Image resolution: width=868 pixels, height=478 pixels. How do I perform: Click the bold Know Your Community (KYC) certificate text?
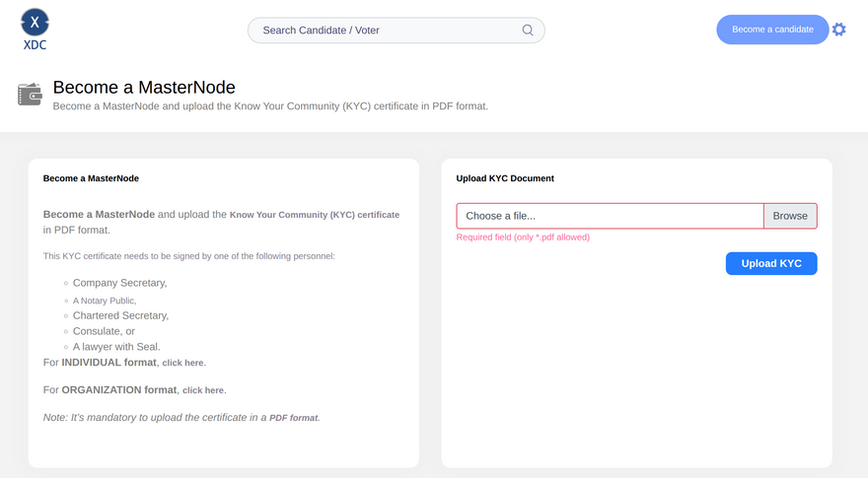click(315, 214)
